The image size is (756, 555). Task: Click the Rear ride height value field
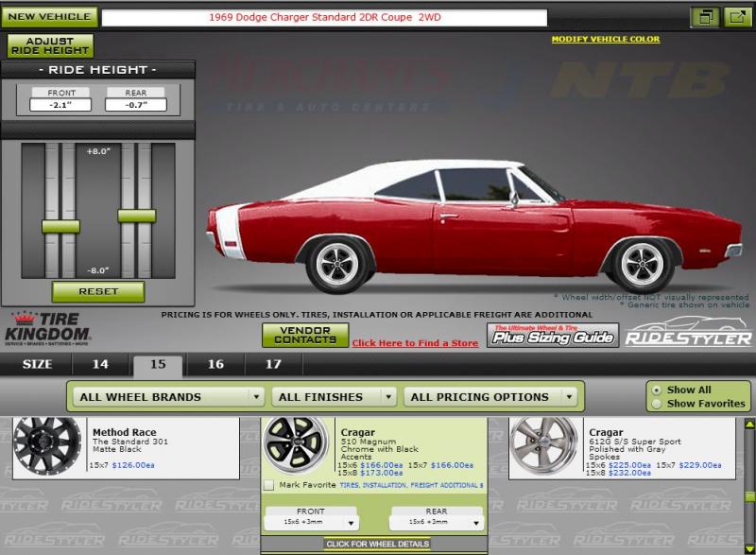[x=136, y=105]
